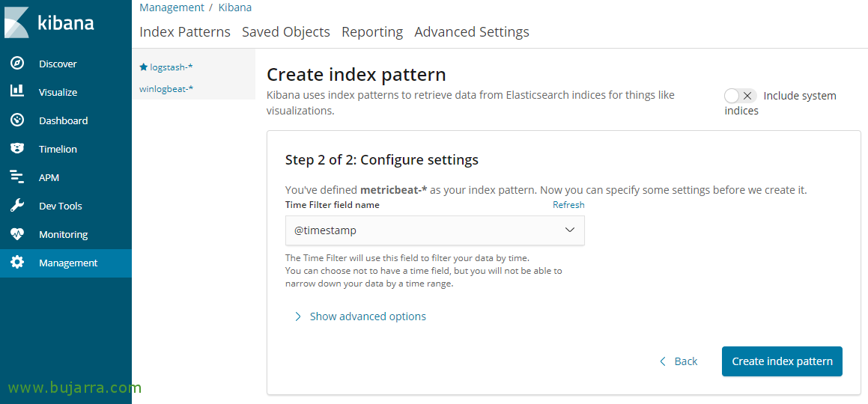Switch to Saved Objects tab
Screen dimensions: 868x404
tap(285, 32)
